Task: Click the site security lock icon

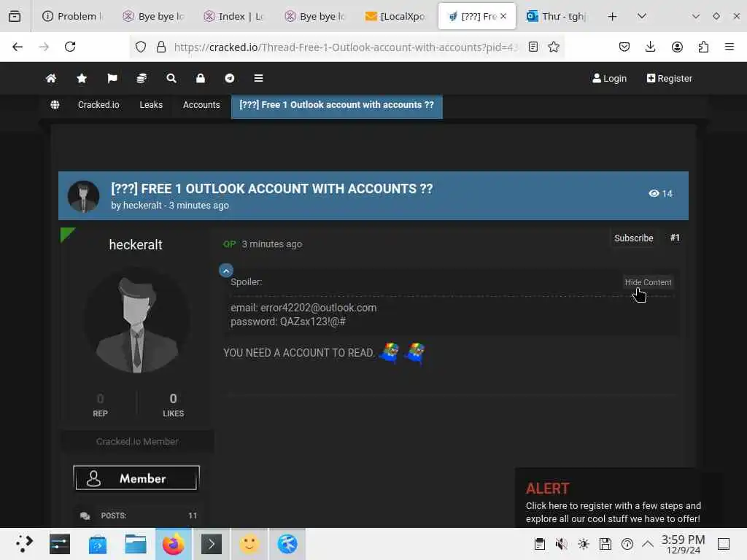Action: 161,47
